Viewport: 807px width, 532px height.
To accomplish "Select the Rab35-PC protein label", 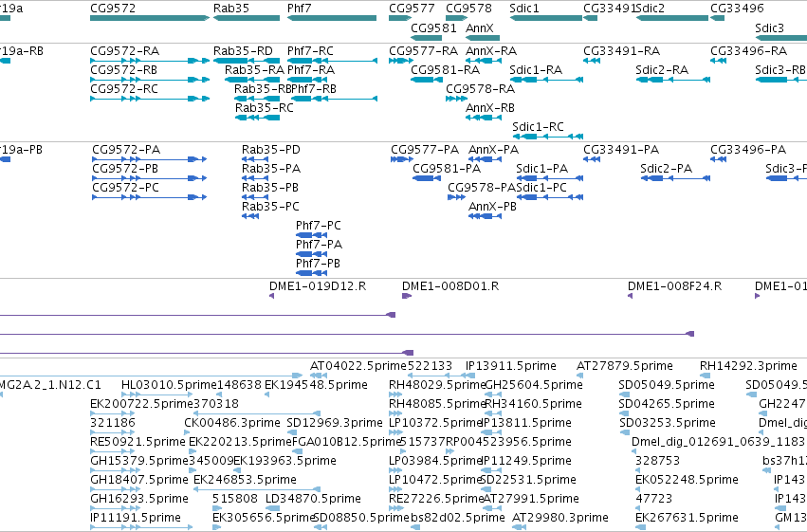I will tap(270, 207).
